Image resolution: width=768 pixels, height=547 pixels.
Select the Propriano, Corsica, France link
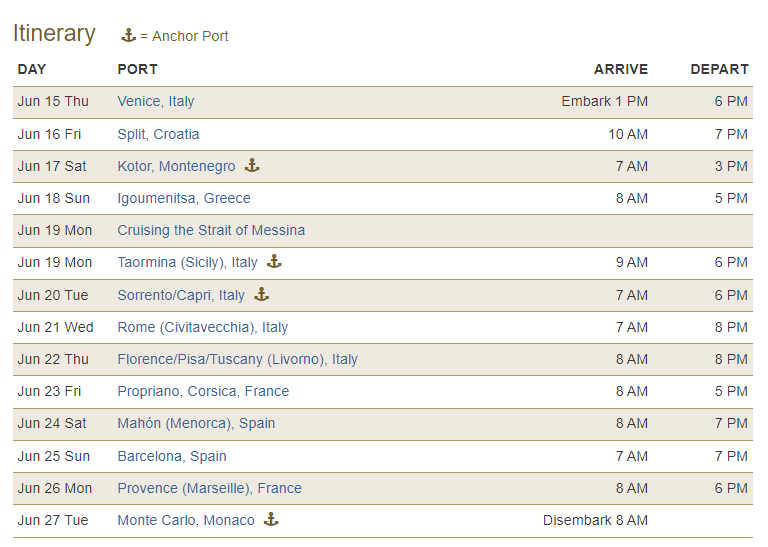(x=203, y=391)
